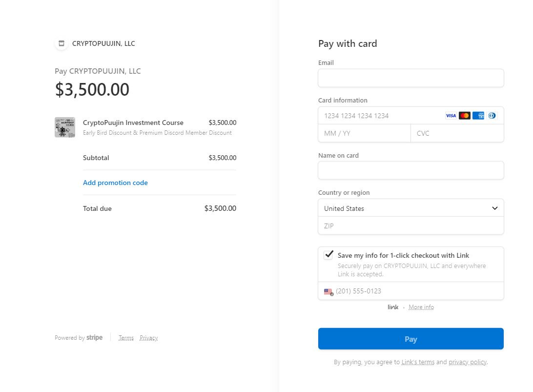The width and height of the screenshot is (533, 392).
Task: Click the Link logo below phone field
Action: coord(393,307)
